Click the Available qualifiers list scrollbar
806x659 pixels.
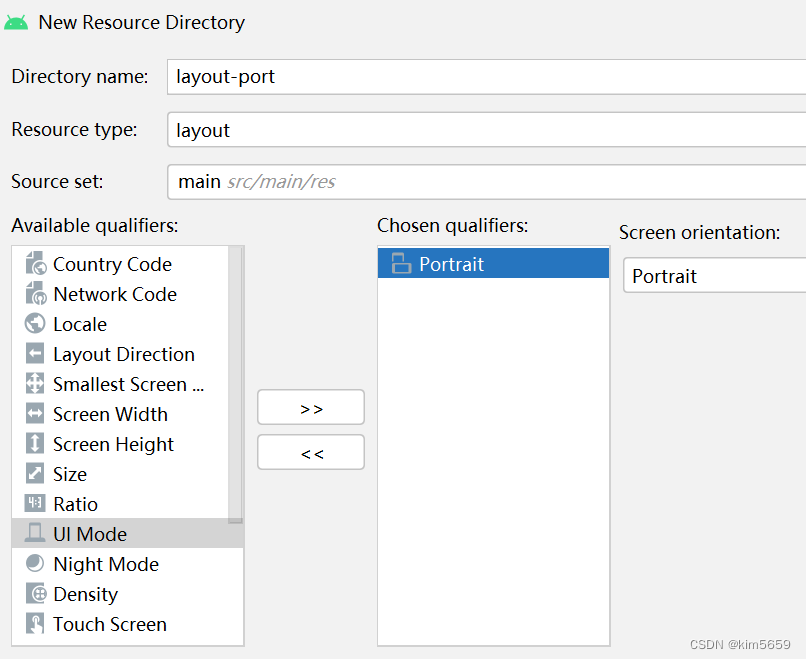(x=235, y=385)
